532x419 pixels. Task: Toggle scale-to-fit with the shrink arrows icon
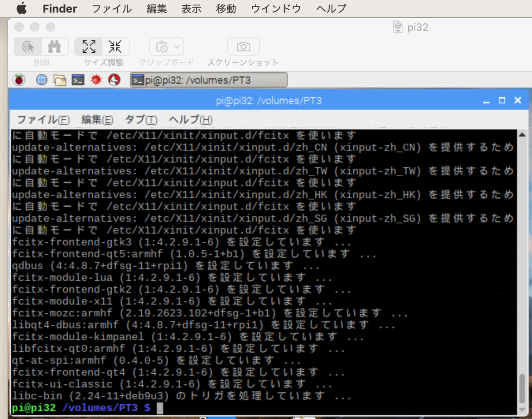[x=115, y=46]
